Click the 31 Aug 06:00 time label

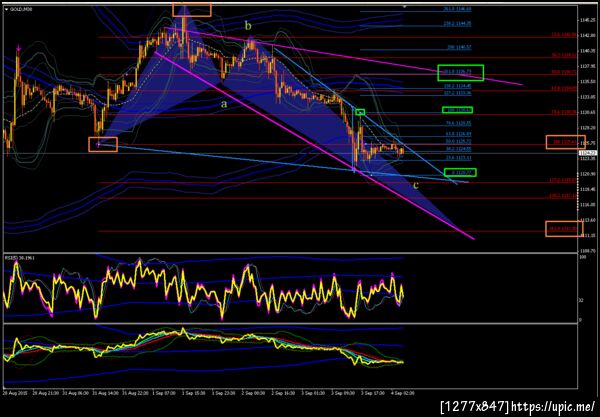(x=78, y=393)
